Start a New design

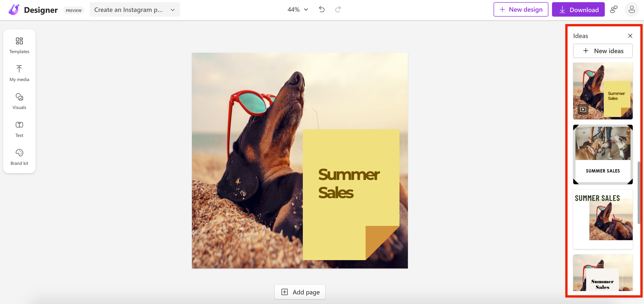click(521, 9)
